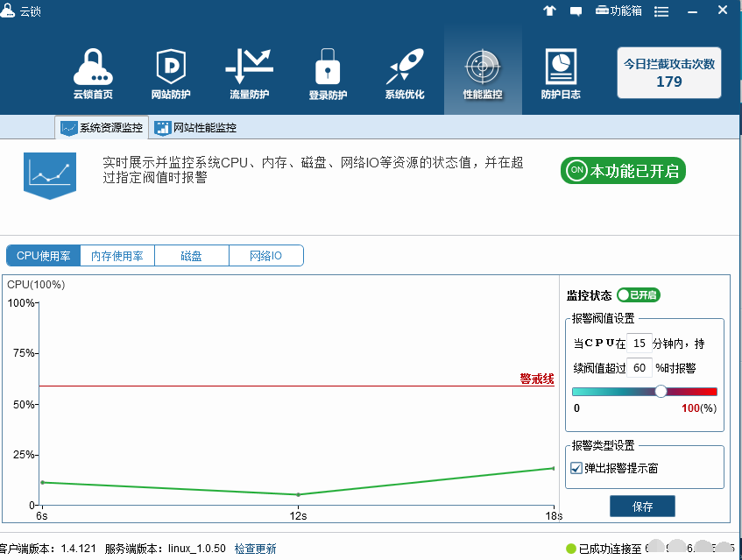Click the skin (shirt) icon

pos(549,11)
